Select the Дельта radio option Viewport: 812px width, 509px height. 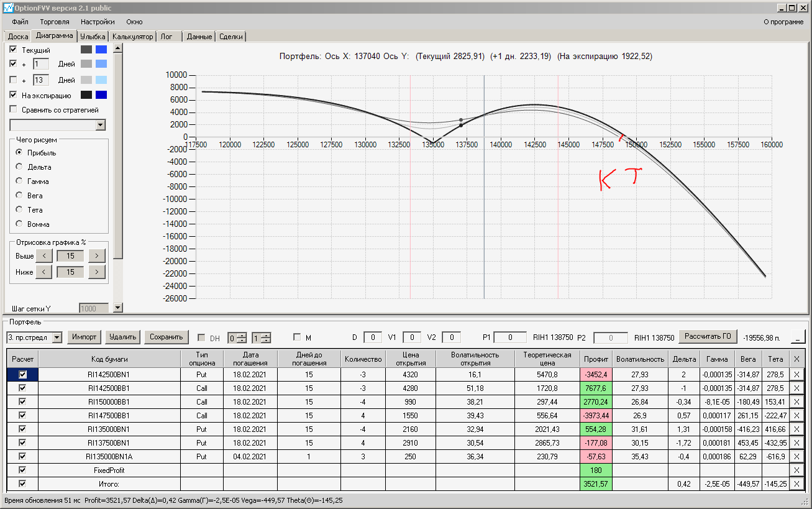tap(19, 167)
